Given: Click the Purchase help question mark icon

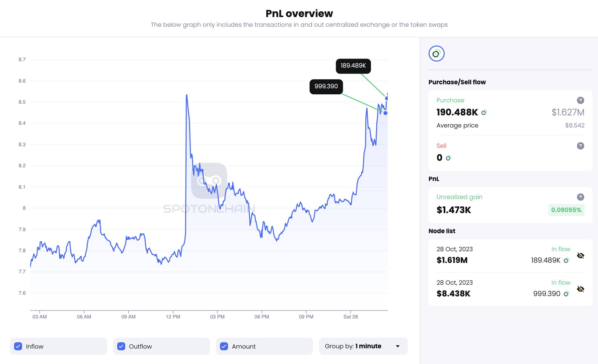Looking at the screenshot, I should (581, 100).
